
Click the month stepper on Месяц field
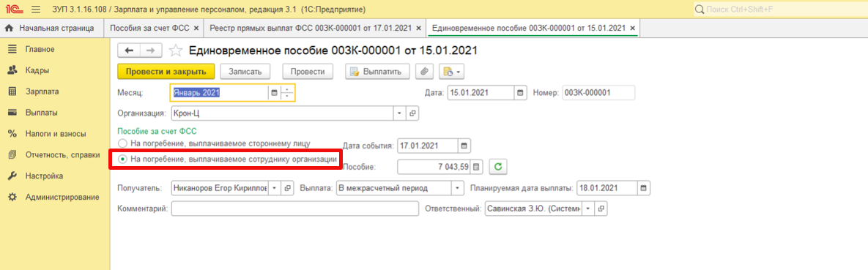point(287,93)
